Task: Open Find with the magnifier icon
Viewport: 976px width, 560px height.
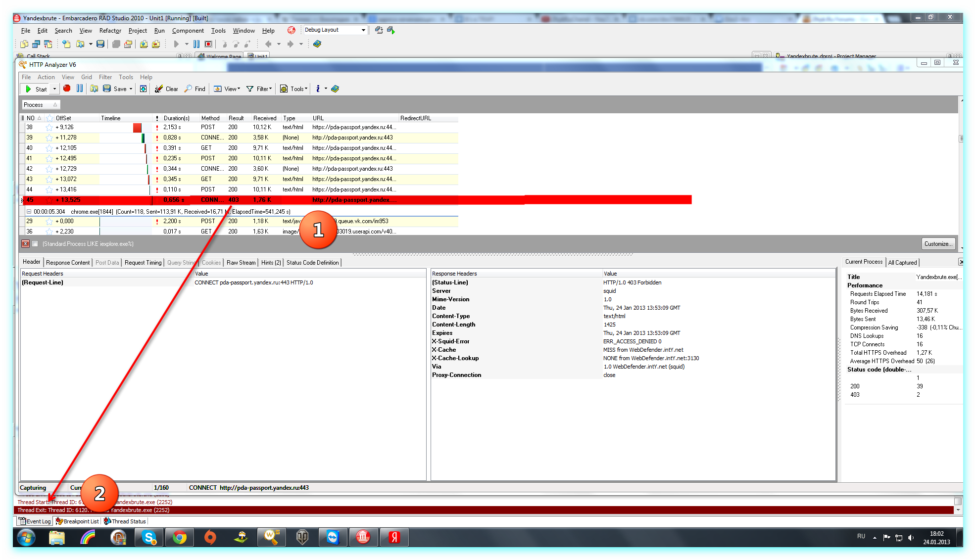Action: [195, 89]
